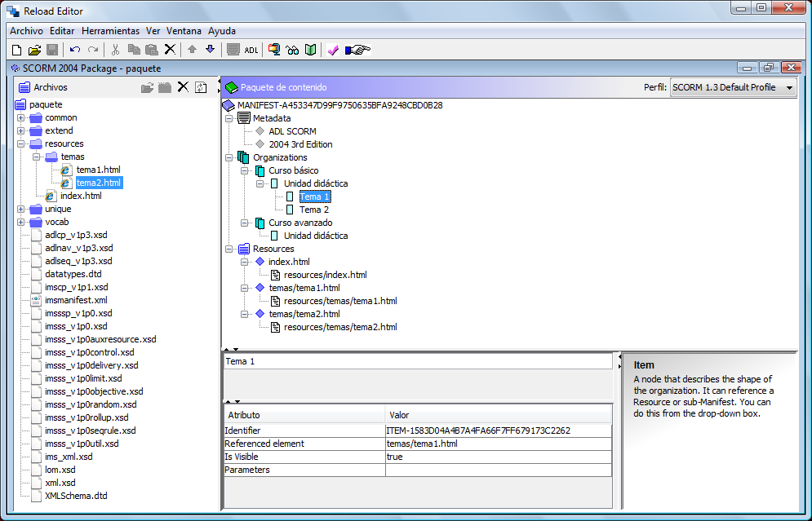The width and height of the screenshot is (812, 521).
Task: Click the main toolbar Delete X icon
Action: [x=170, y=50]
